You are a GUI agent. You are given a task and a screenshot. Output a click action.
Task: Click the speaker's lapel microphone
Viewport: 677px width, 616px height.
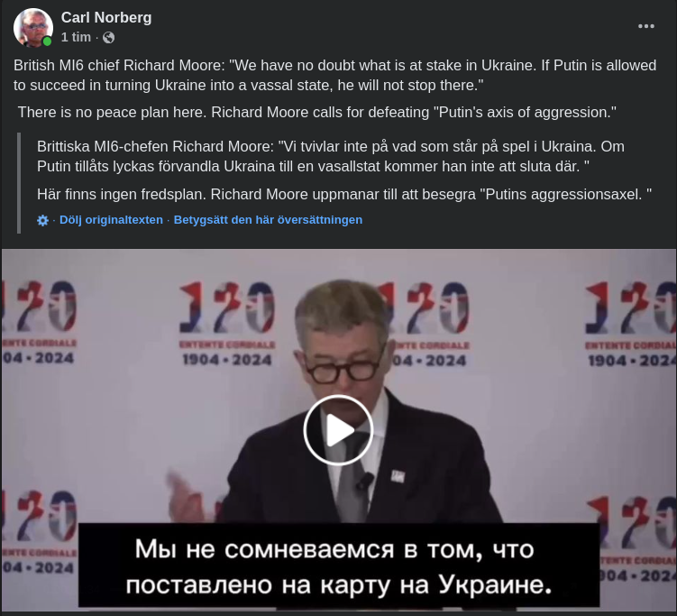pyautogui.click(x=365, y=481)
